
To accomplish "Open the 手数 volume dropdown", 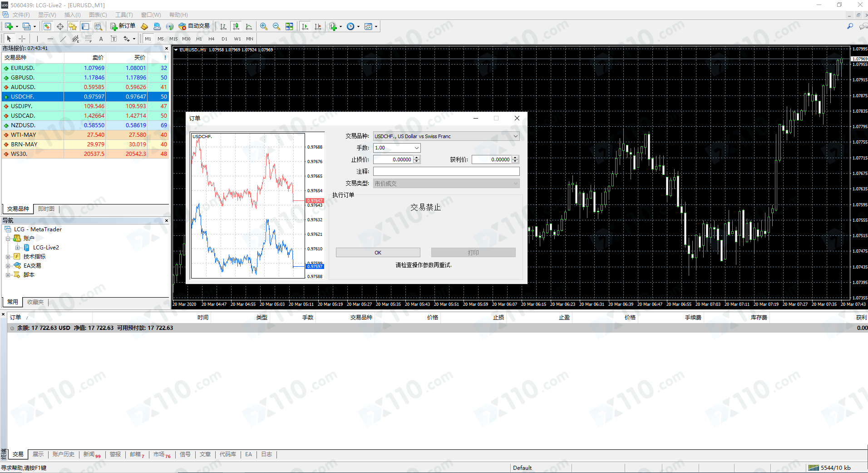I will click(417, 148).
